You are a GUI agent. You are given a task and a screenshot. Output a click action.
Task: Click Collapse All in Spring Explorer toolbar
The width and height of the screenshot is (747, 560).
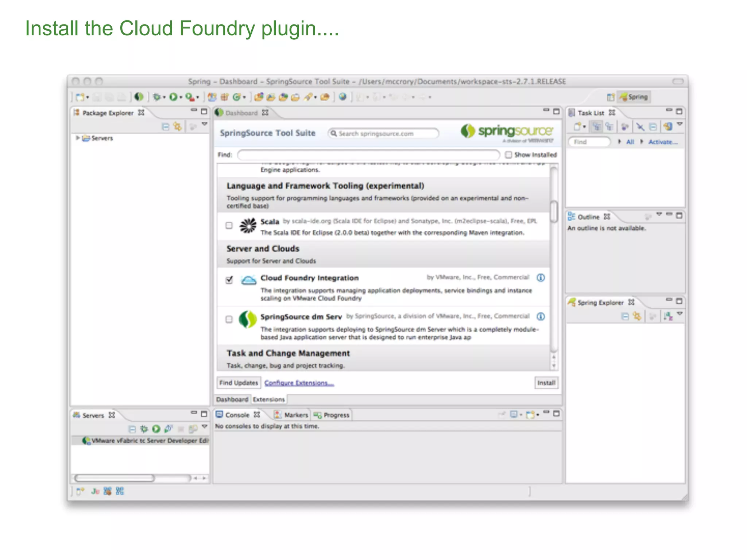625,316
